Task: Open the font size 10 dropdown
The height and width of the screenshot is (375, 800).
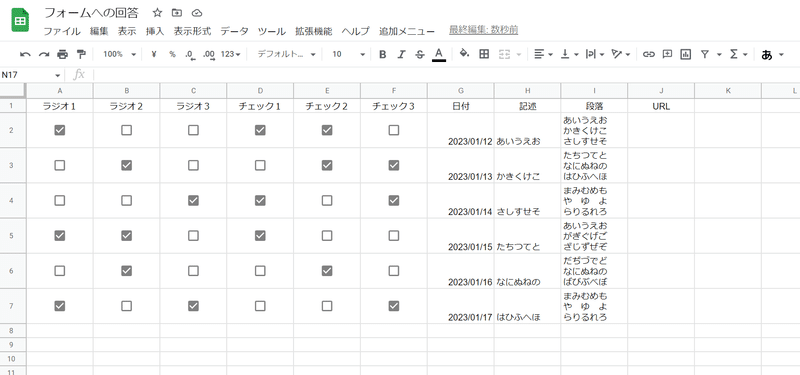Action: pos(348,54)
